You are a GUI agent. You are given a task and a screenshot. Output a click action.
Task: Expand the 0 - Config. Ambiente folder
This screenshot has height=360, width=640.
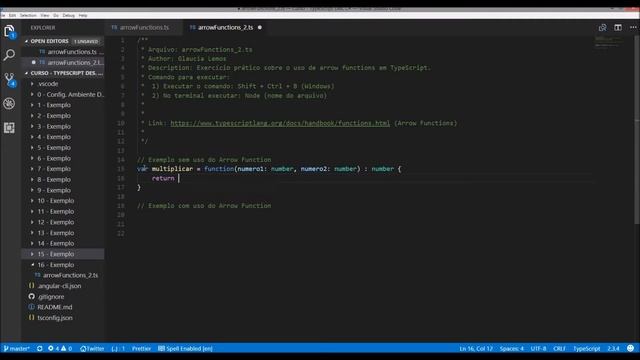(x=63, y=94)
